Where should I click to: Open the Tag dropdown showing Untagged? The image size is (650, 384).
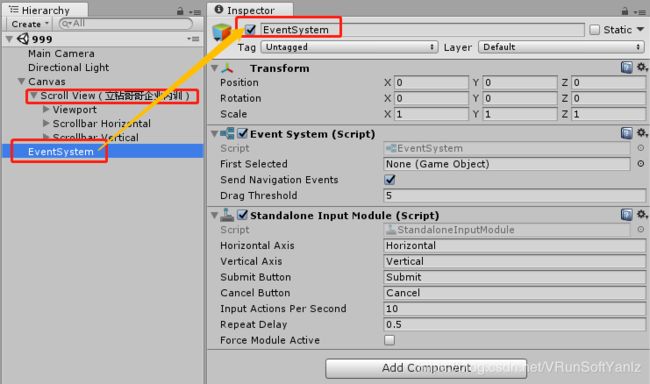[349, 47]
